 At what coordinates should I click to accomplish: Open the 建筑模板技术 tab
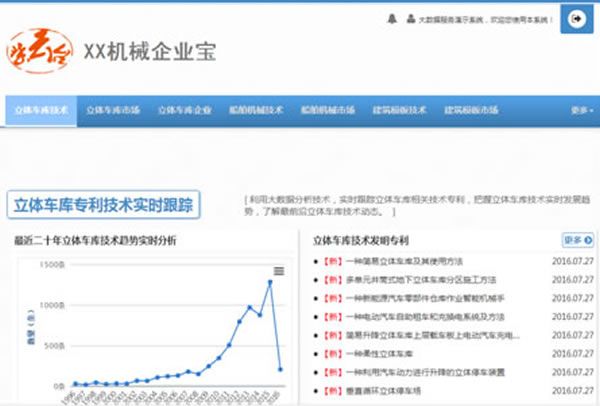click(x=400, y=110)
